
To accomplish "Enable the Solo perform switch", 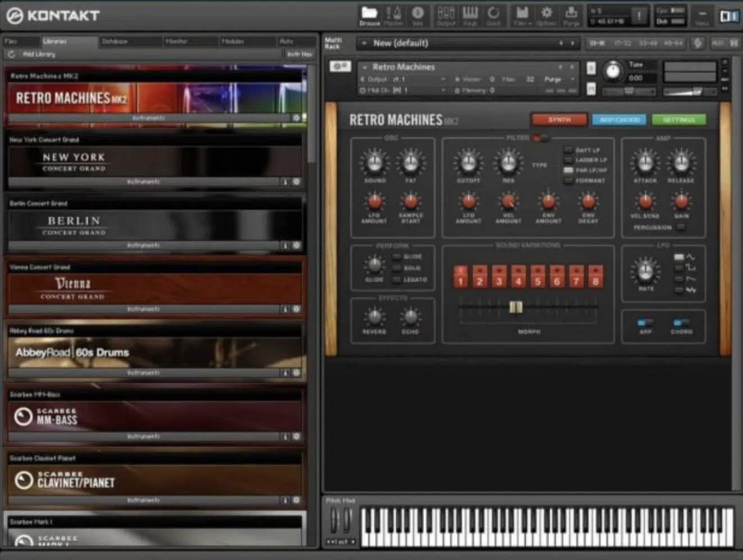I will pyautogui.click(x=397, y=268).
